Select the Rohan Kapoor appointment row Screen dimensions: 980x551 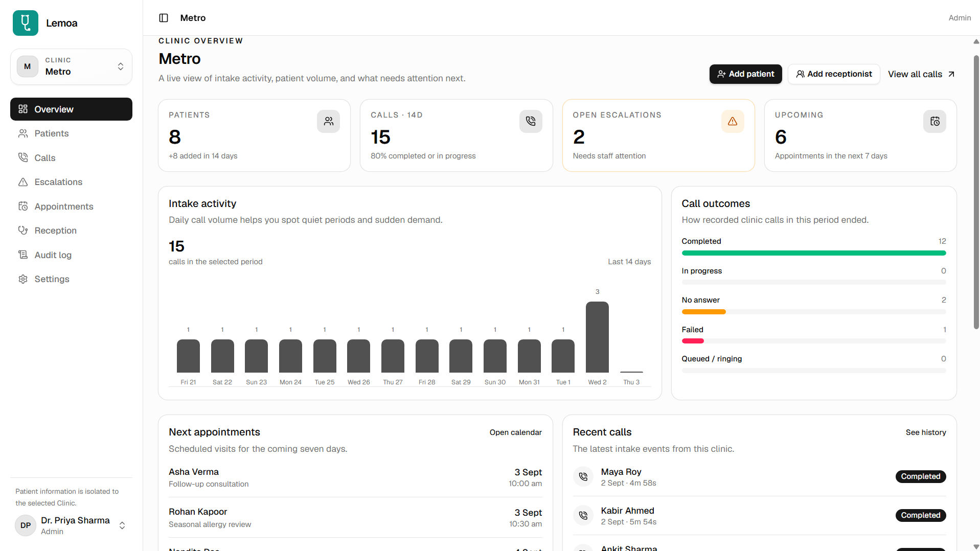355,518
